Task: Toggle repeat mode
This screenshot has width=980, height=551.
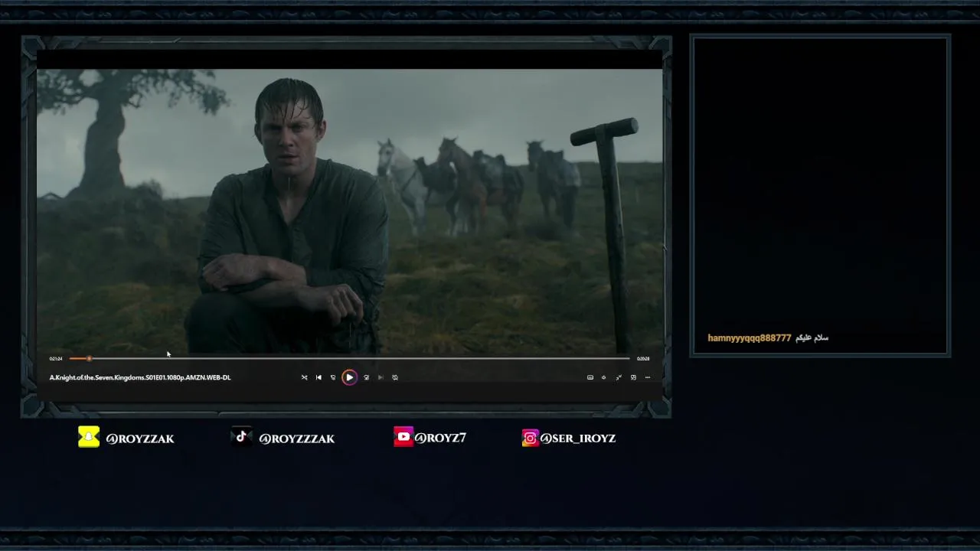Action: [x=395, y=377]
